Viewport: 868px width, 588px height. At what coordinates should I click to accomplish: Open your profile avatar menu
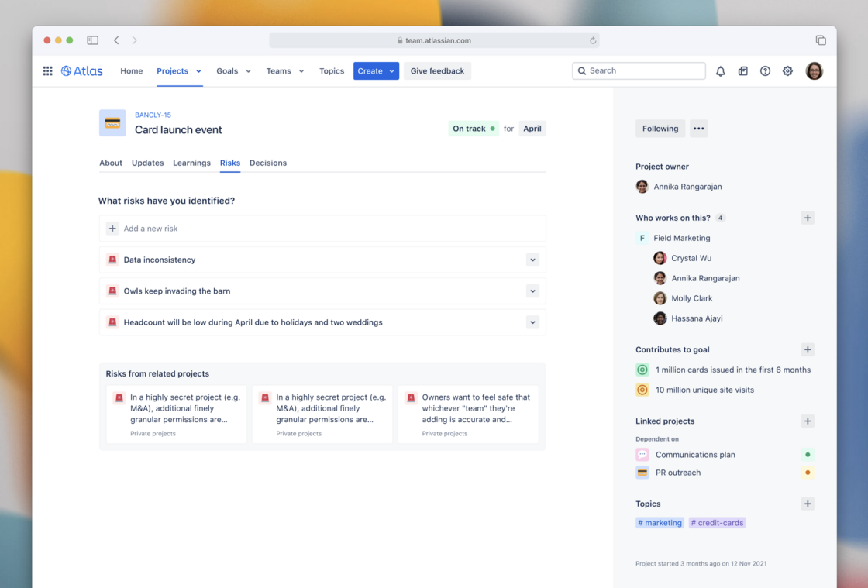point(815,70)
